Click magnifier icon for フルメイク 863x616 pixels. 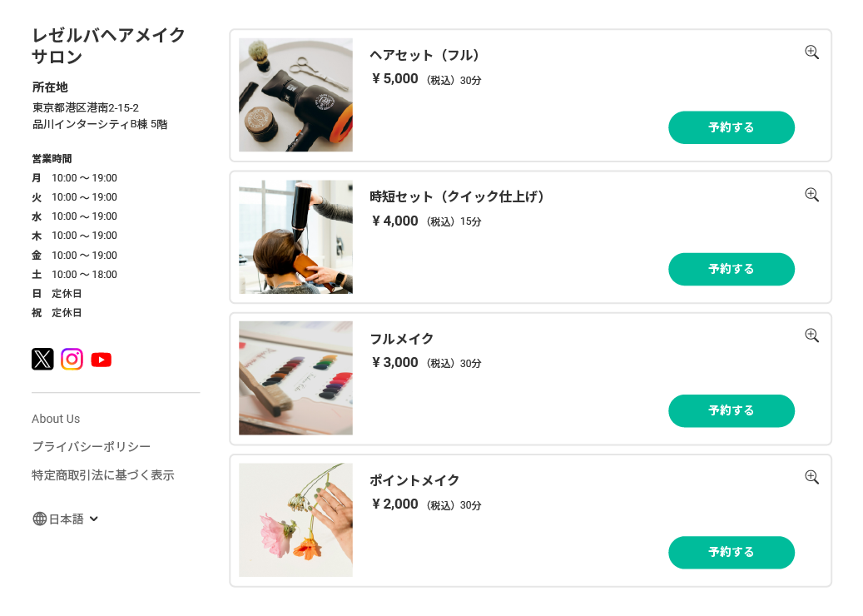pyautogui.click(x=811, y=335)
